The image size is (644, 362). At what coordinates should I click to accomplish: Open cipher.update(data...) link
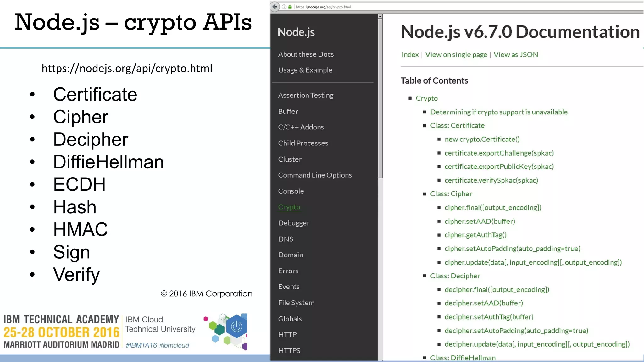tap(533, 262)
